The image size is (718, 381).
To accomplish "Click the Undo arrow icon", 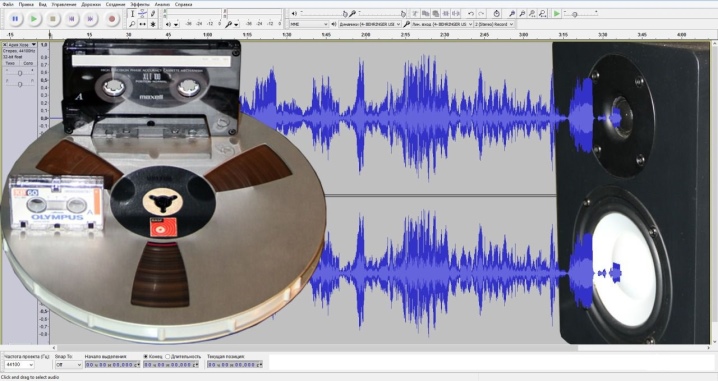I will point(471,14).
